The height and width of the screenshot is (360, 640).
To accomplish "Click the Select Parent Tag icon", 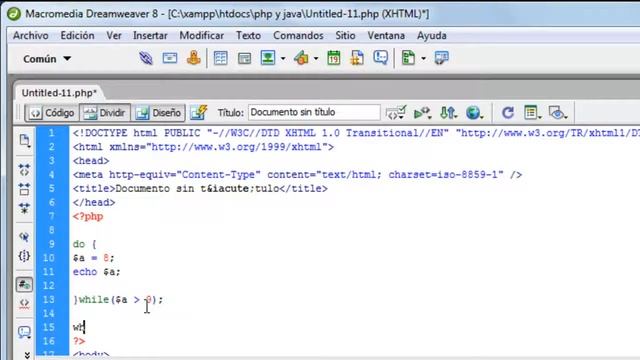I will tap(24, 237).
